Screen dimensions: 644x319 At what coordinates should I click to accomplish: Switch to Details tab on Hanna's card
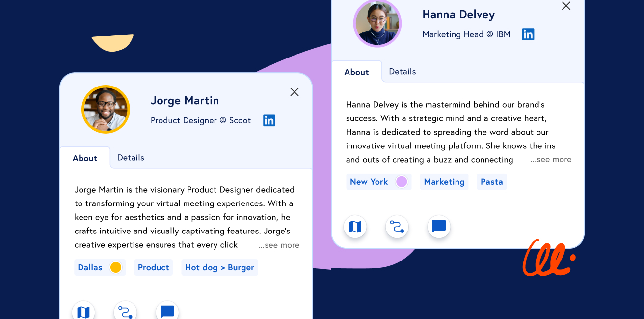pyautogui.click(x=402, y=72)
